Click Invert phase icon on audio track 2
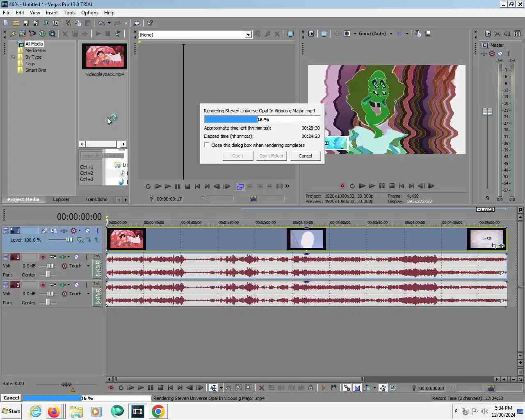This screenshot has width=525, height=420. click(53, 257)
